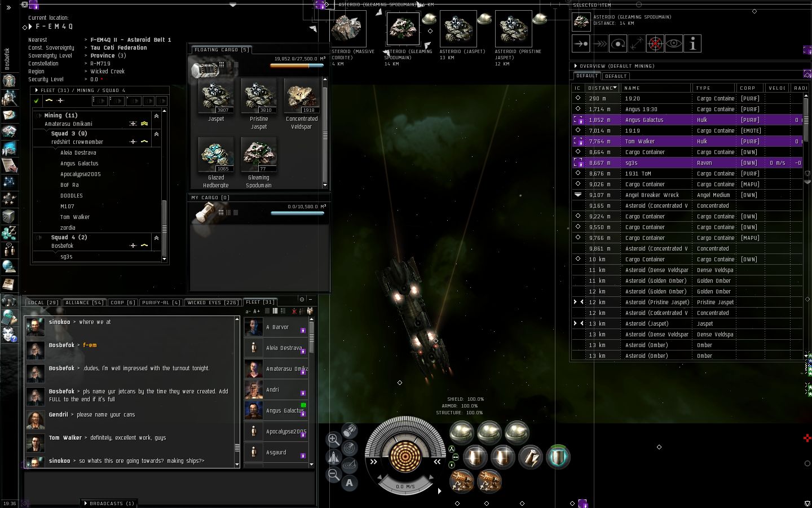812x508 pixels.
Task: Open the jukebox music note sidebar icon
Action: (9, 301)
